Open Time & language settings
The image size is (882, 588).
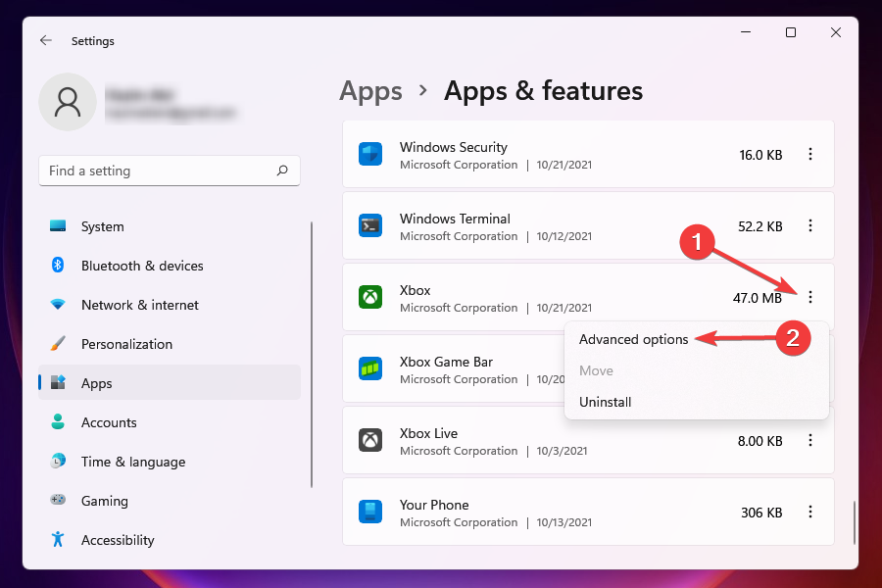coord(170,462)
